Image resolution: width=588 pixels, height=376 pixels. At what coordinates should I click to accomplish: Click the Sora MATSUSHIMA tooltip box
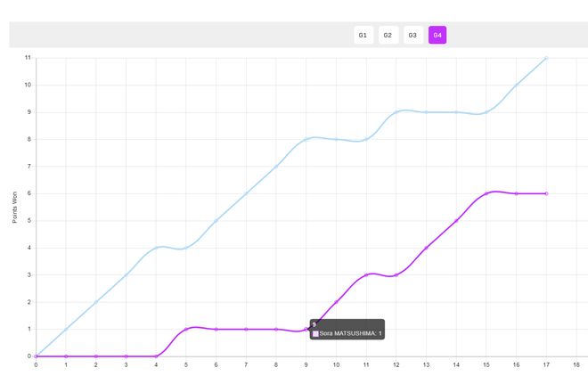click(x=347, y=329)
